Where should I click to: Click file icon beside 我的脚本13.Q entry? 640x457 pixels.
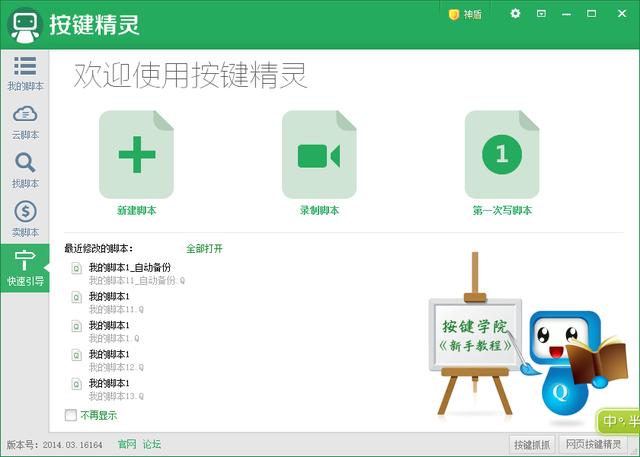[76, 384]
